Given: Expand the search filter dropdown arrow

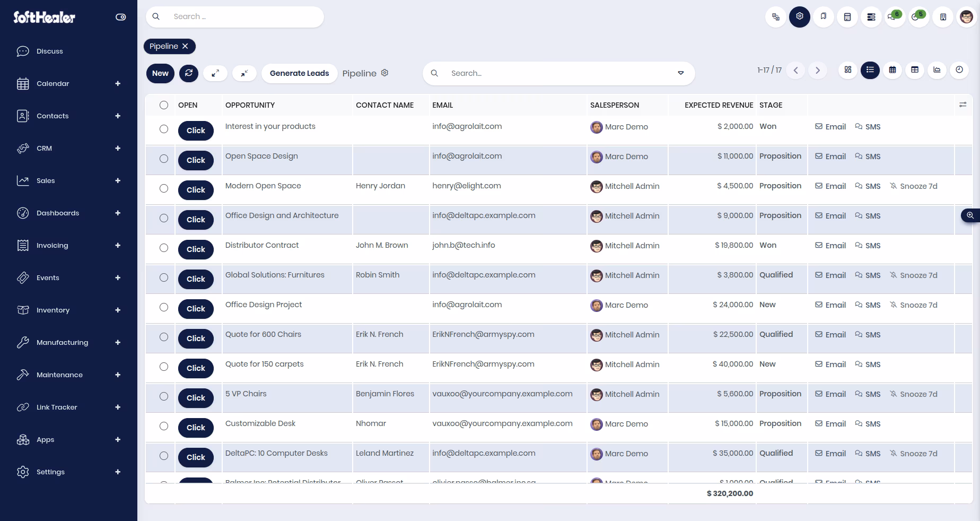Looking at the screenshot, I should [681, 73].
